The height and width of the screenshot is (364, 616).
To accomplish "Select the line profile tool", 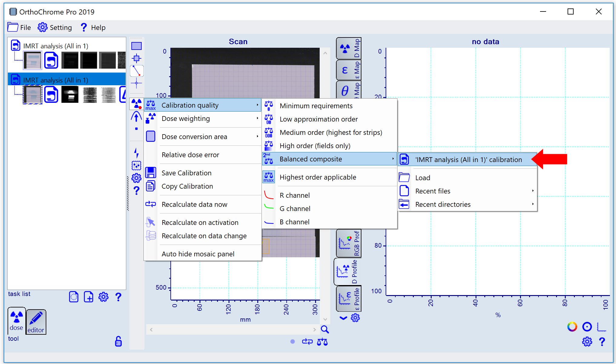I will pos(136,71).
